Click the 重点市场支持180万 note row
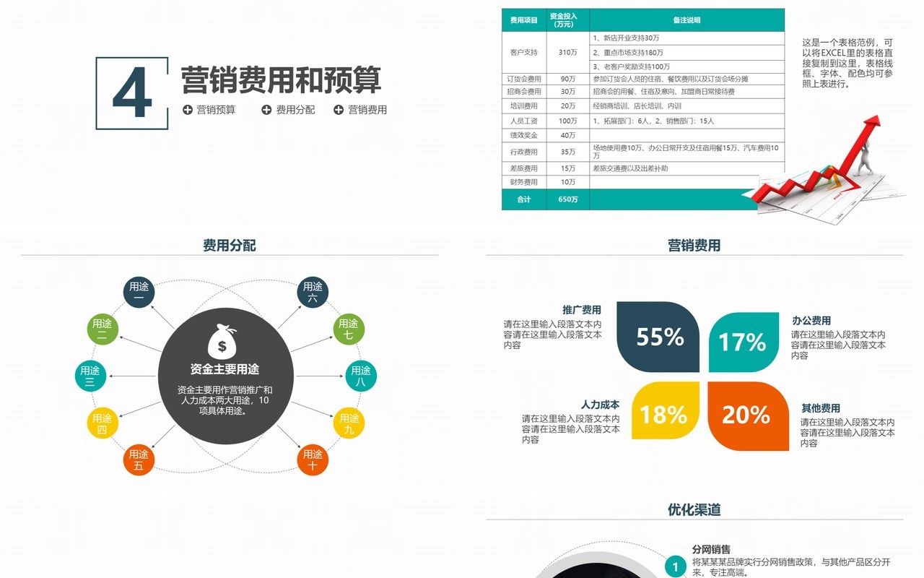The image size is (924, 578). click(x=687, y=52)
